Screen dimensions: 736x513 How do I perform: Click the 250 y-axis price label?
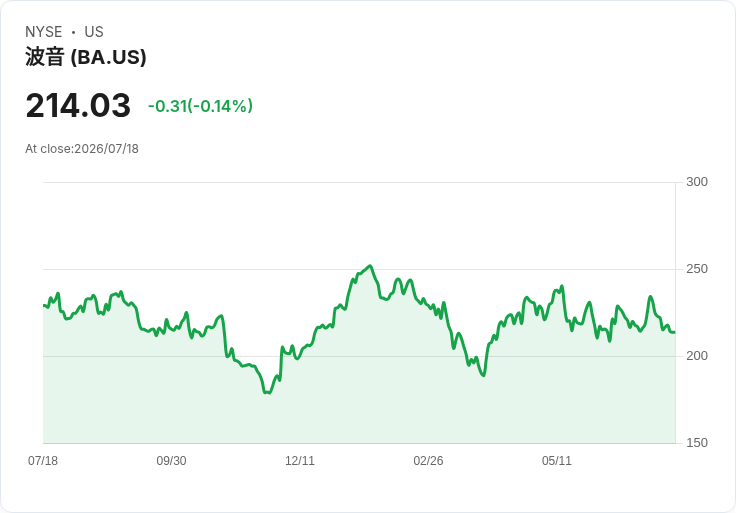697,269
